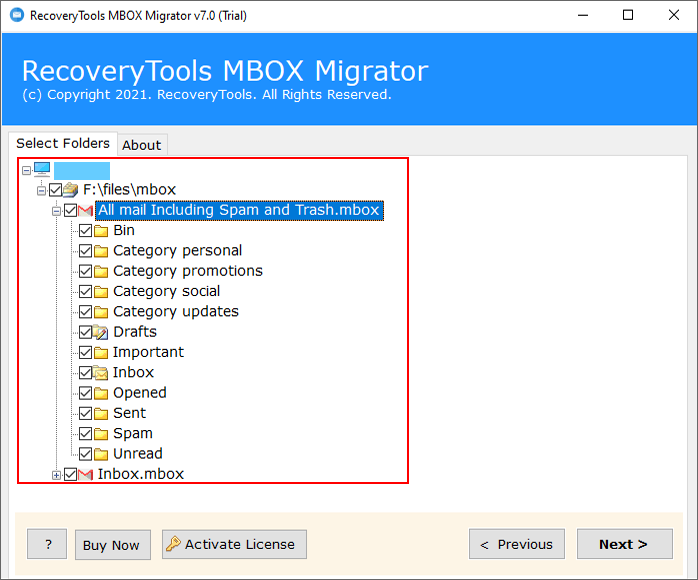Click the Category social folder icon
This screenshot has height=580, width=698.
(x=101, y=292)
